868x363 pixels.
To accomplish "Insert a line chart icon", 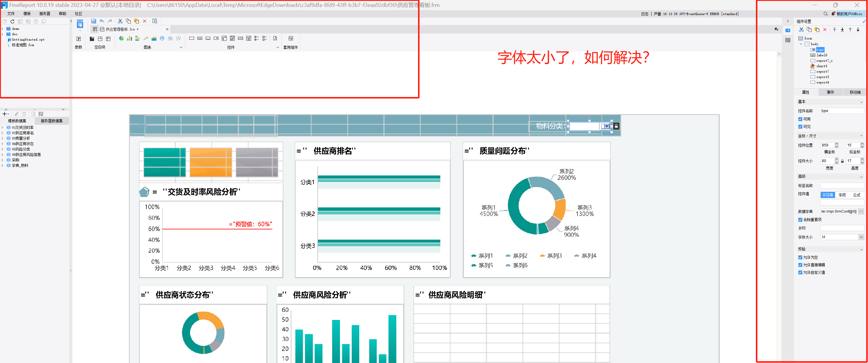I will (x=146, y=38).
